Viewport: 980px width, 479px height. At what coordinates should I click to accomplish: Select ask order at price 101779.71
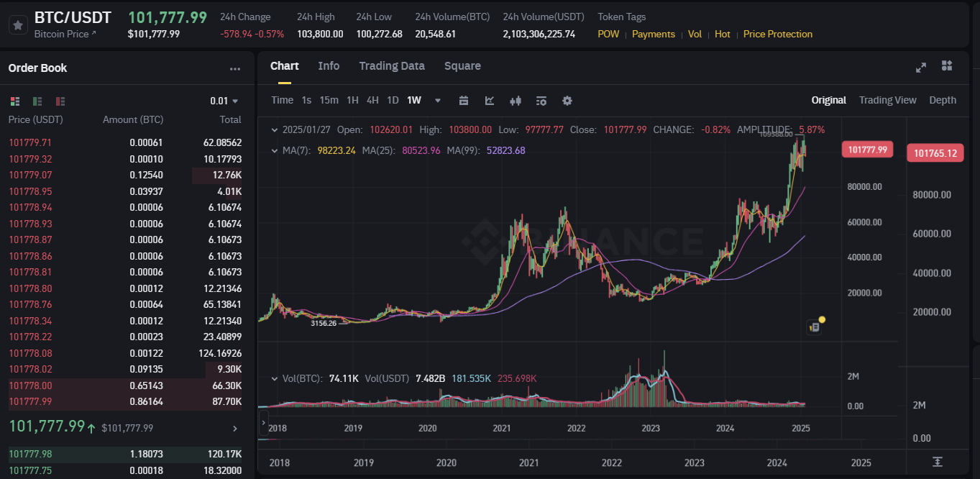point(127,142)
